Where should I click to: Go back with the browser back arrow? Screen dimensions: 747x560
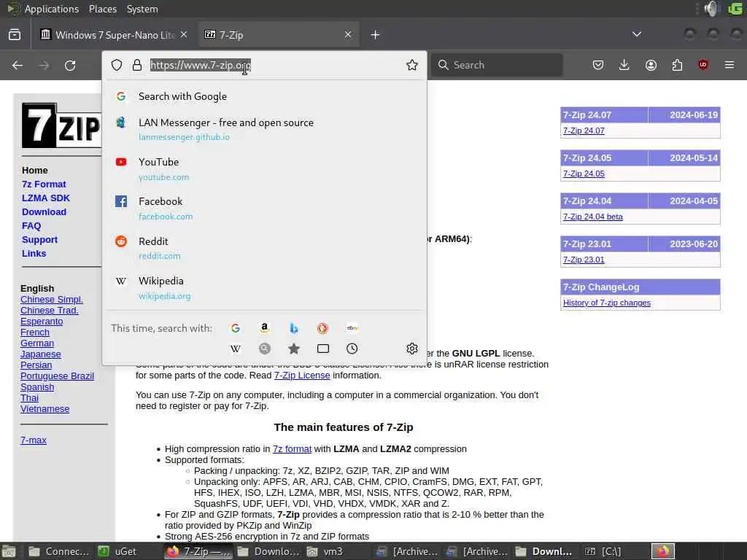pos(18,65)
